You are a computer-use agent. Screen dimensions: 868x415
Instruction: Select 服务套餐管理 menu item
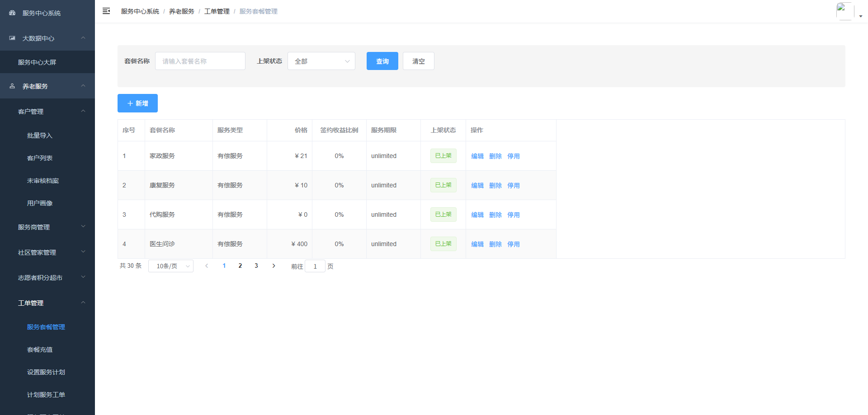[47, 327]
